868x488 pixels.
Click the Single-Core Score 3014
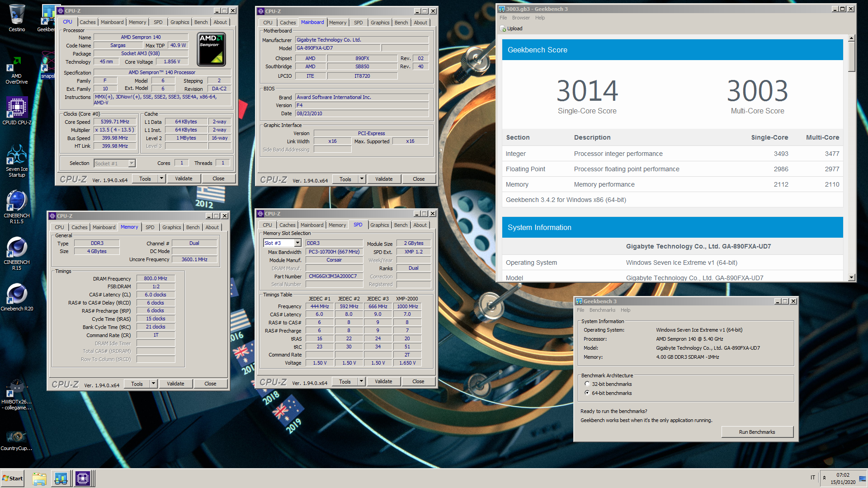coord(587,91)
